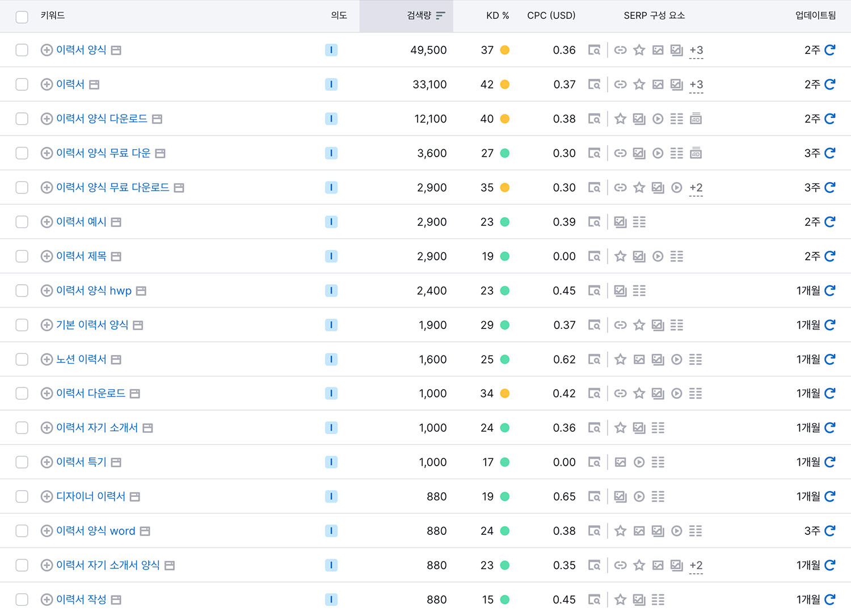Click the 키워드 column header

[53, 16]
